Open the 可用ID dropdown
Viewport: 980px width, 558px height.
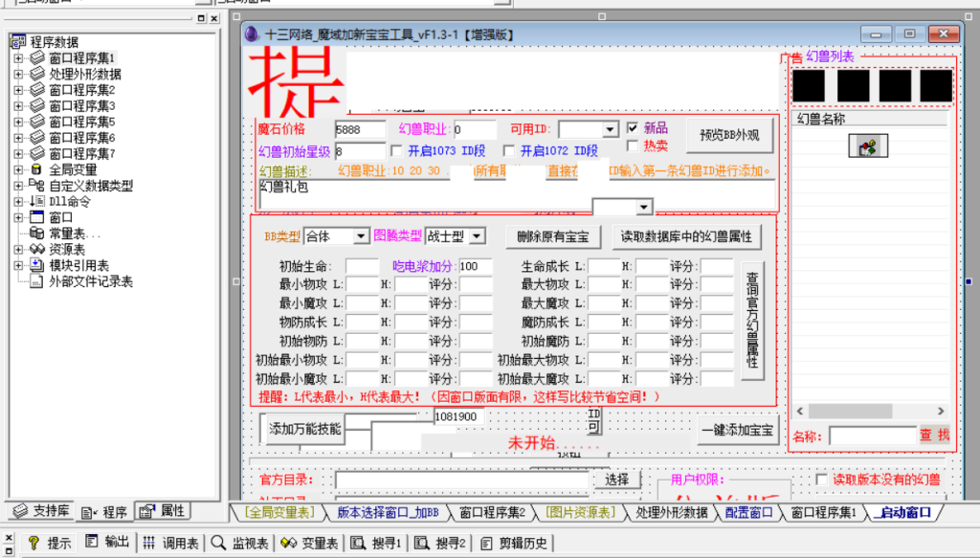point(610,129)
